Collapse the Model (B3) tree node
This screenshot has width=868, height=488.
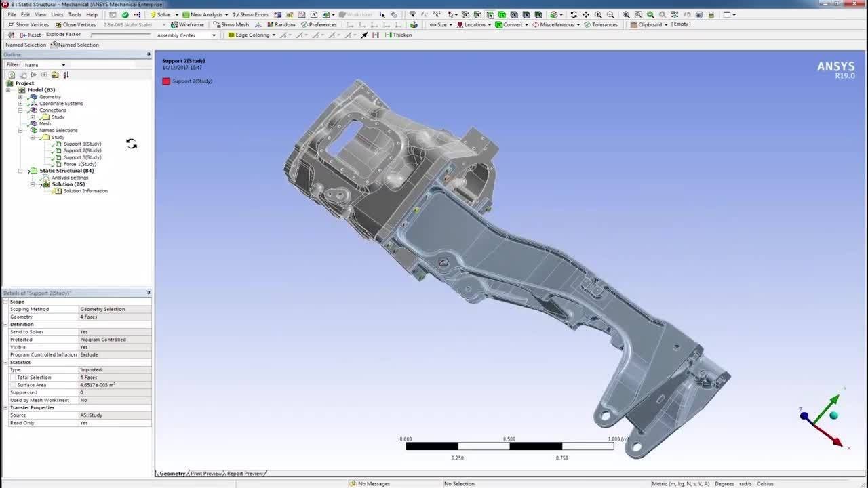point(9,90)
